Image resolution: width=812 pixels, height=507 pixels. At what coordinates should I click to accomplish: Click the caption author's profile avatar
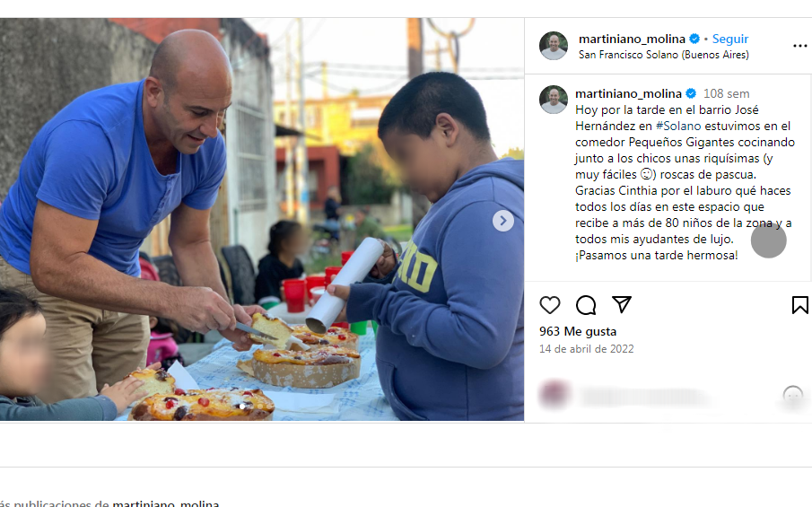(x=554, y=100)
